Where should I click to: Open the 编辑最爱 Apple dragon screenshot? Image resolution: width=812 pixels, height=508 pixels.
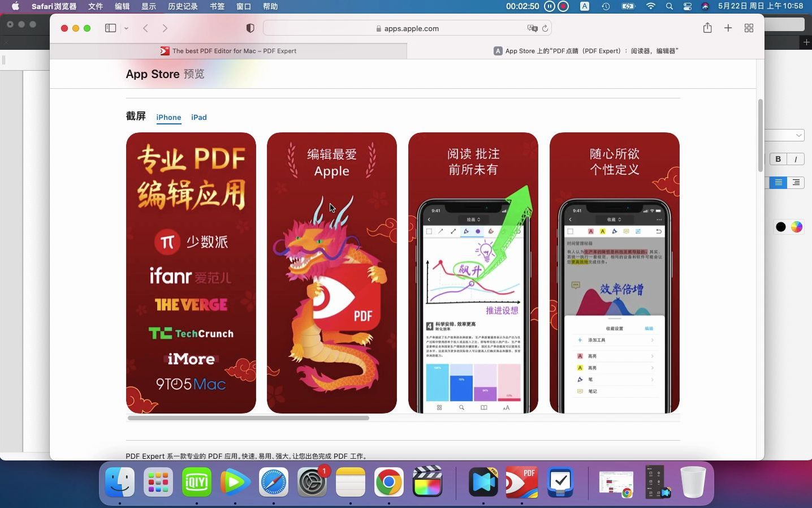(x=332, y=273)
